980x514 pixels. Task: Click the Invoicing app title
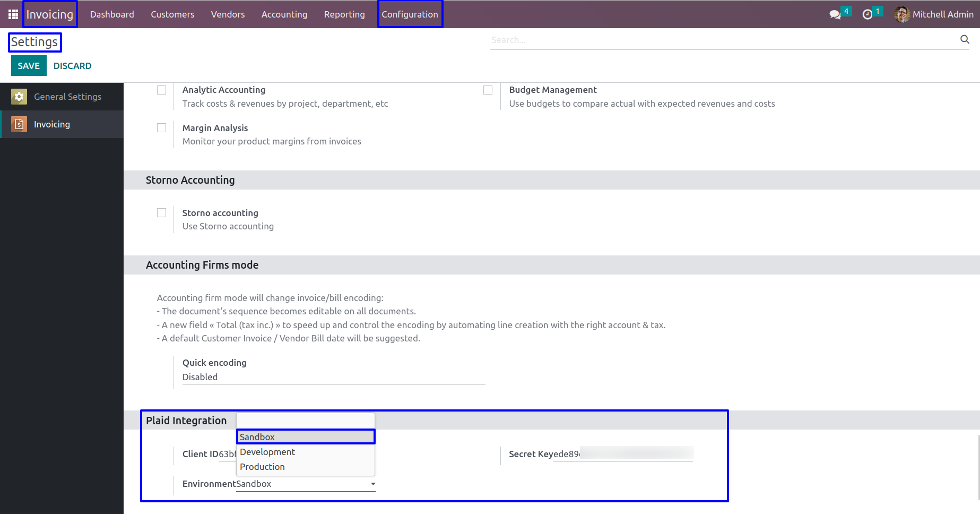tap(50, 14)
